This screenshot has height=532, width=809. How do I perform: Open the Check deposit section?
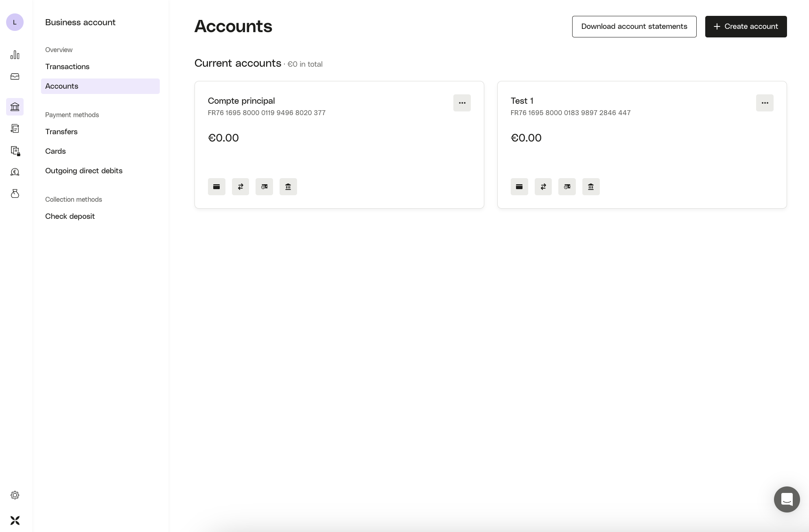(x=70, y=216)
